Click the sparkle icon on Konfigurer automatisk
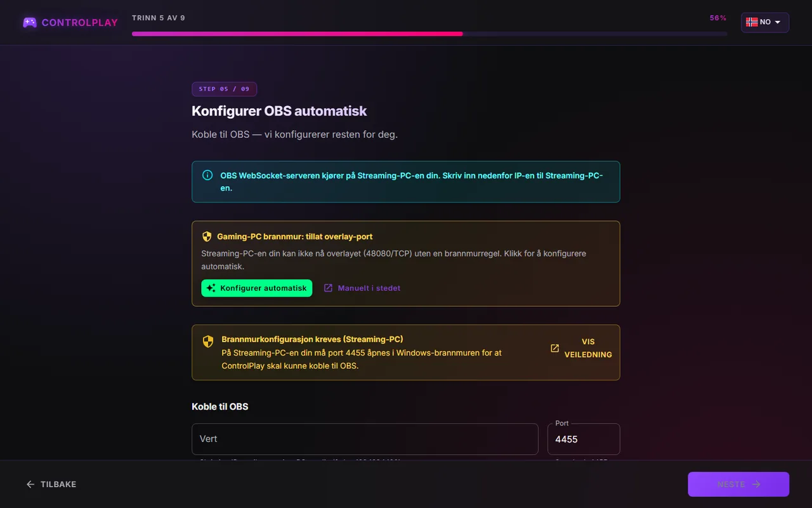The width and height of the screenshot is (812, 508). [x=211, y=288]
